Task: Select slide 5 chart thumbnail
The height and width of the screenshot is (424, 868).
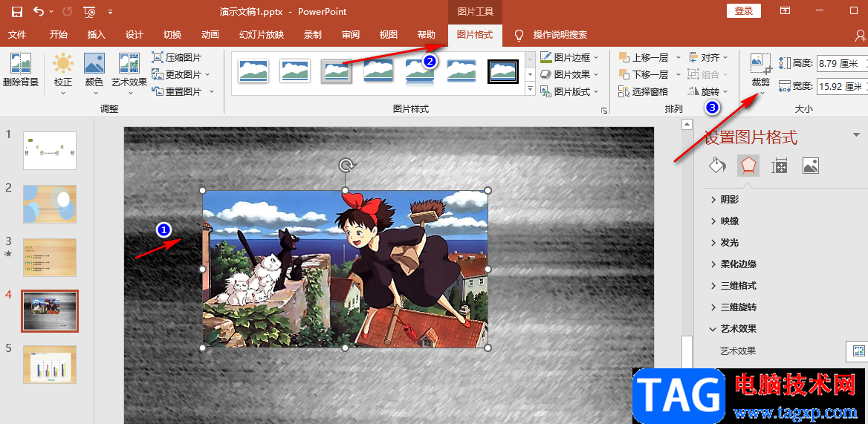Action: pos(50,365)
